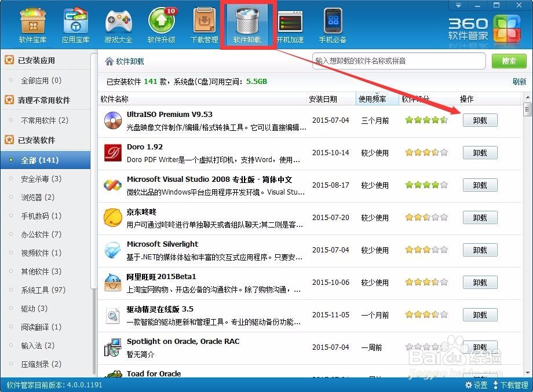
Task: Select 全部 (141) category
Action: (45, 160)
